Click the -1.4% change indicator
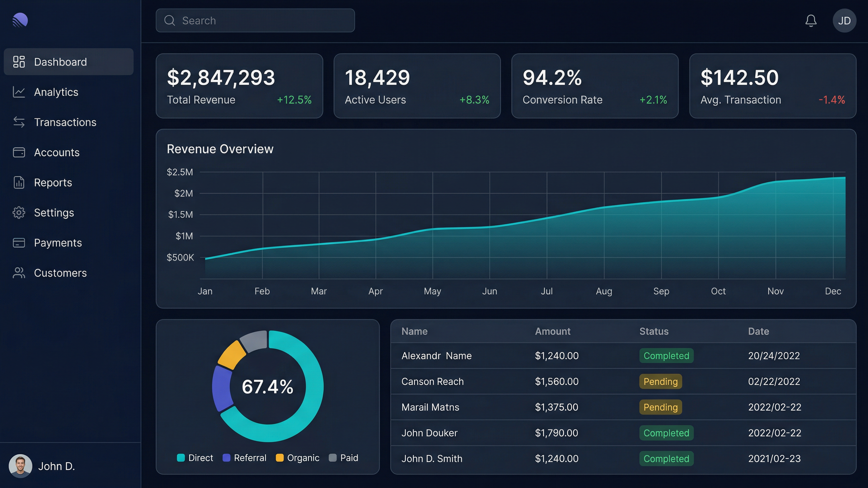Viewport: 868px width, 488px height. pos(832,100)
